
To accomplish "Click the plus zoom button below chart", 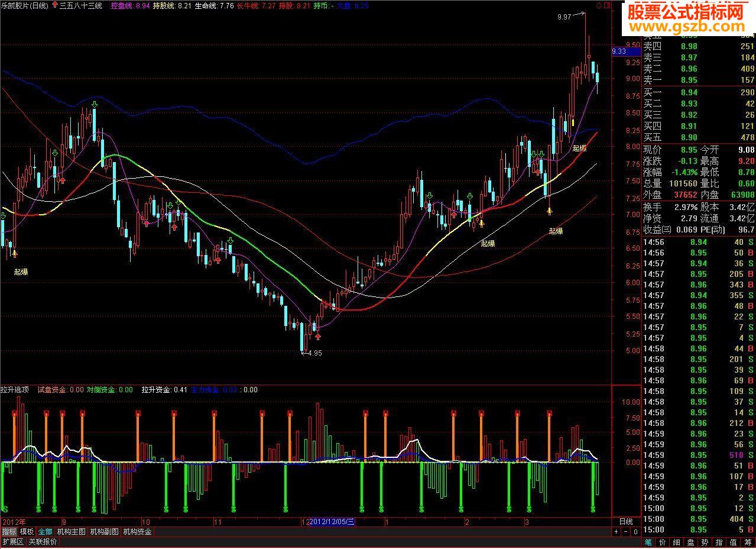I will coord(617,532).
